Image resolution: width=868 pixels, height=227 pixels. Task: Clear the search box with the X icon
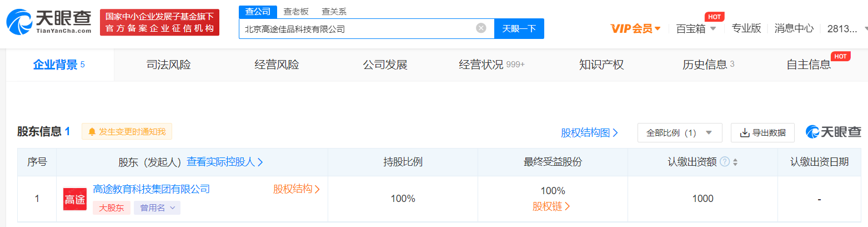(481, 28)
